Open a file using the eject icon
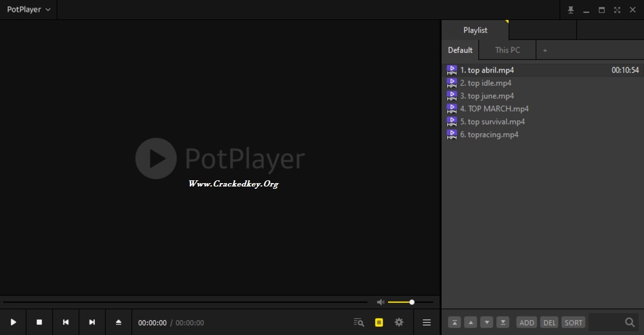Screen dimensions: 644x335 118,322
